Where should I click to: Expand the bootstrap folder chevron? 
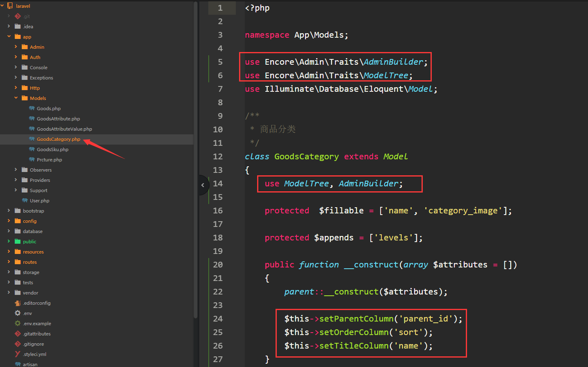(x=9, y=211)
